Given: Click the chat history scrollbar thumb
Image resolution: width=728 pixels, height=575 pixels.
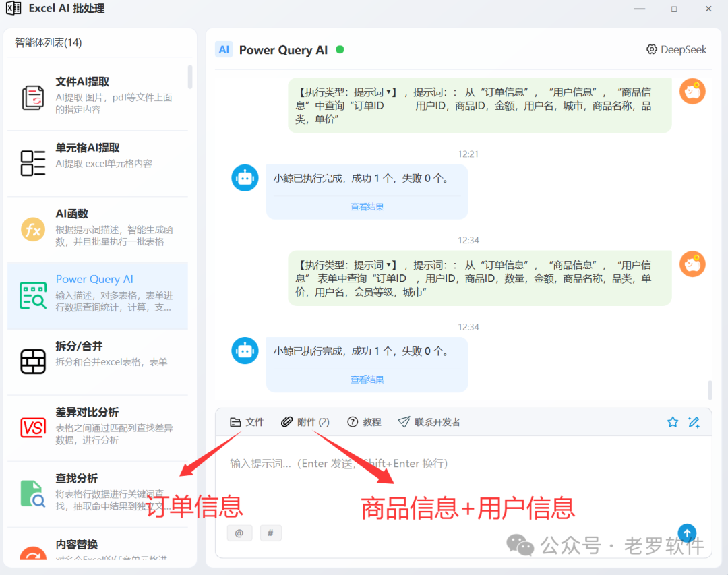Looking at the screenshot, I should tap(710, 390).
